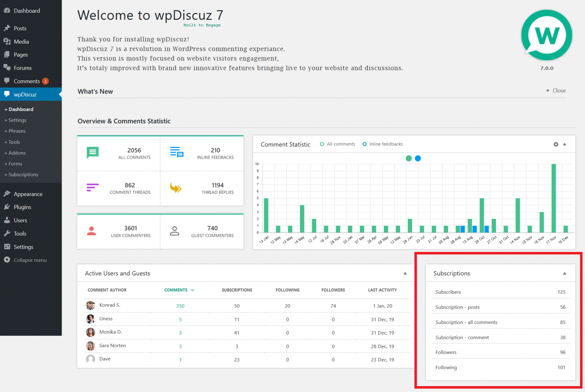Screen dimensions: 585x392
Task: Click Monika D.'s avatar thumbnail
Action: coord(90,332)
